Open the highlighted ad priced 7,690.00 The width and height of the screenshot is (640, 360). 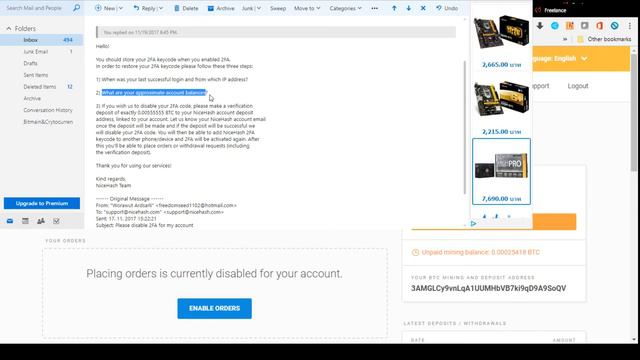pos(501,171)
